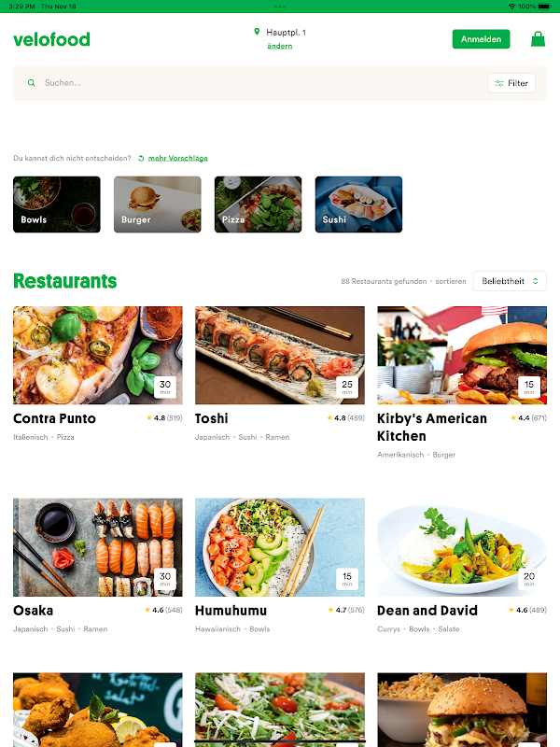The width and height of the screenshot is (560, 747).
Task: Click the Anmelden button
Action: point(481,39)
